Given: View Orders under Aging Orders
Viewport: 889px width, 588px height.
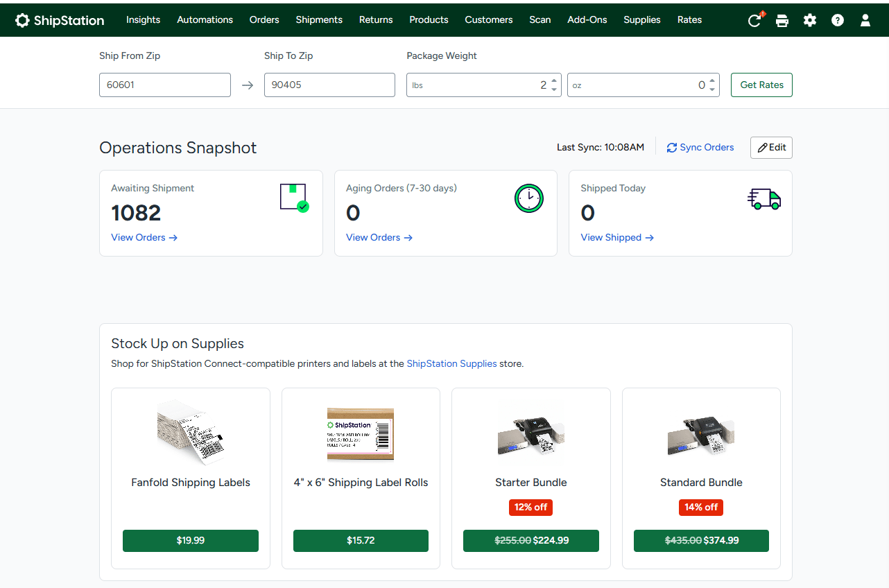Looking at the screenshot, I should click(379, 238).
